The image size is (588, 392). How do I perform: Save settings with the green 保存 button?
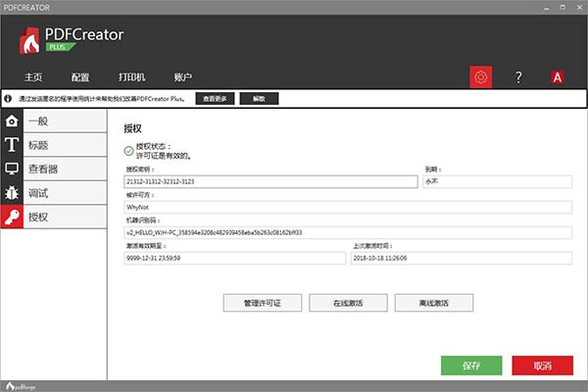pyautogui.click(x=471, y=365)
